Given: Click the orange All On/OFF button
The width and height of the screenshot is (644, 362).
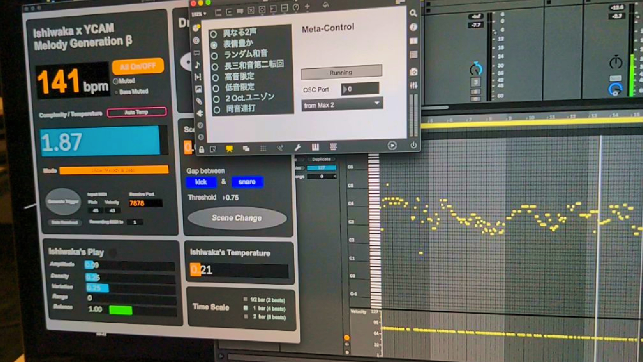Looking at the screenshot, I should click(x=138, y=67).
